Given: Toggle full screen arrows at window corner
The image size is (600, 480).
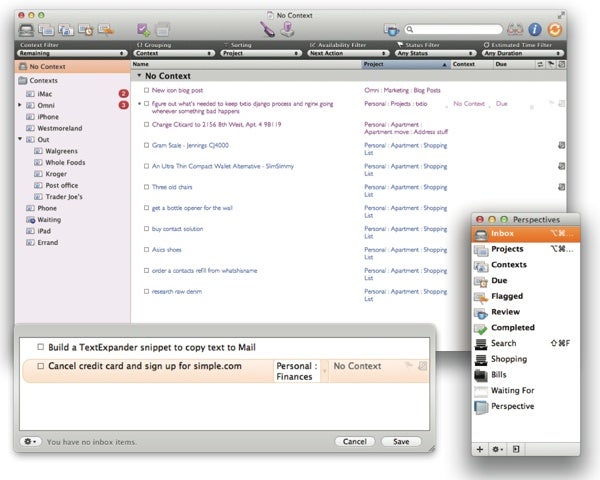Looking at the screenshot, I should tap(561, 15).
